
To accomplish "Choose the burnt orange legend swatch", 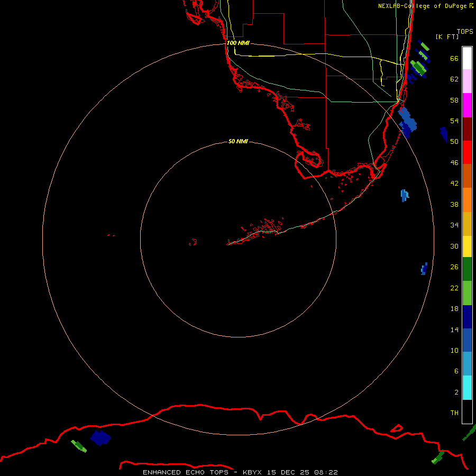I will point(467,176).
